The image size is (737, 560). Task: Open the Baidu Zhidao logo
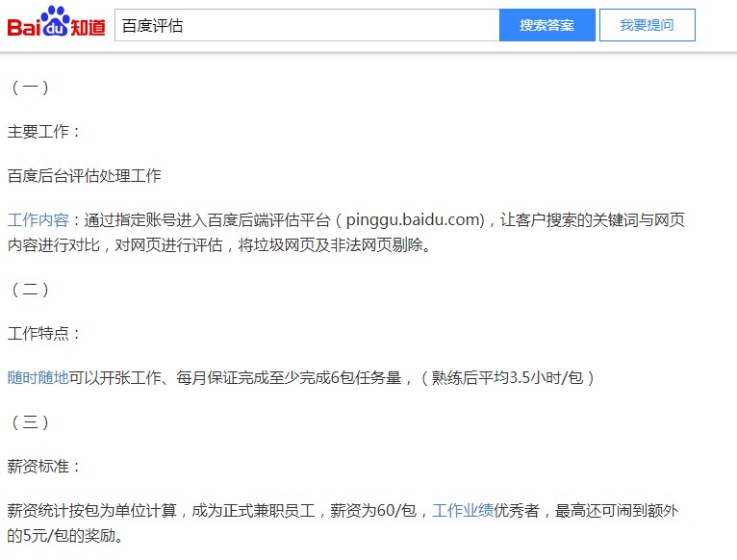pos(56,22)
